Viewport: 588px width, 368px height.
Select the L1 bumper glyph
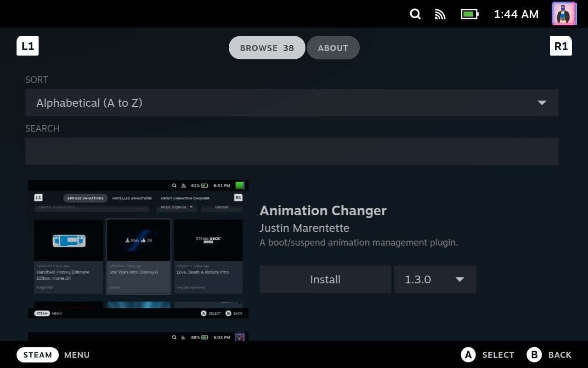pos(28,46)
